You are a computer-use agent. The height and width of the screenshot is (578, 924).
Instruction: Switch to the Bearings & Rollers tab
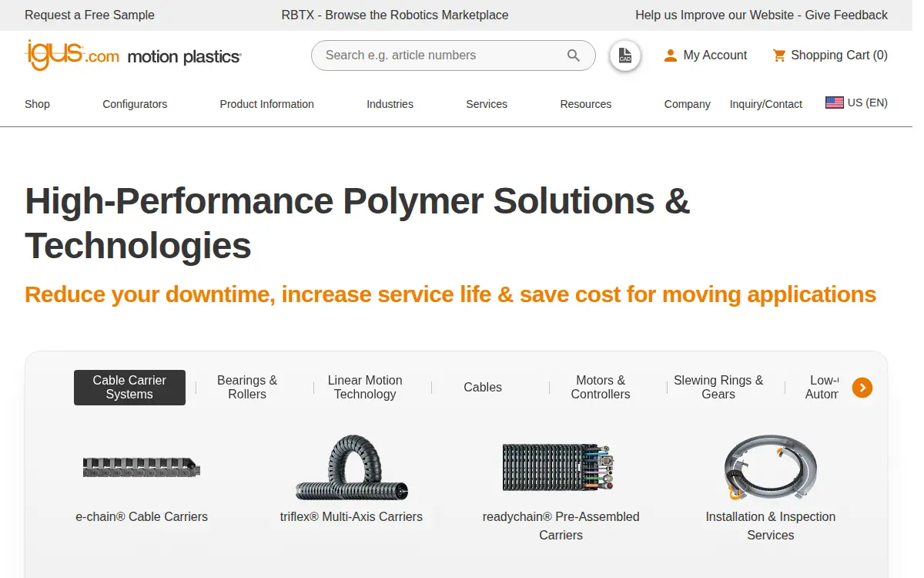[x=247, y=388]
